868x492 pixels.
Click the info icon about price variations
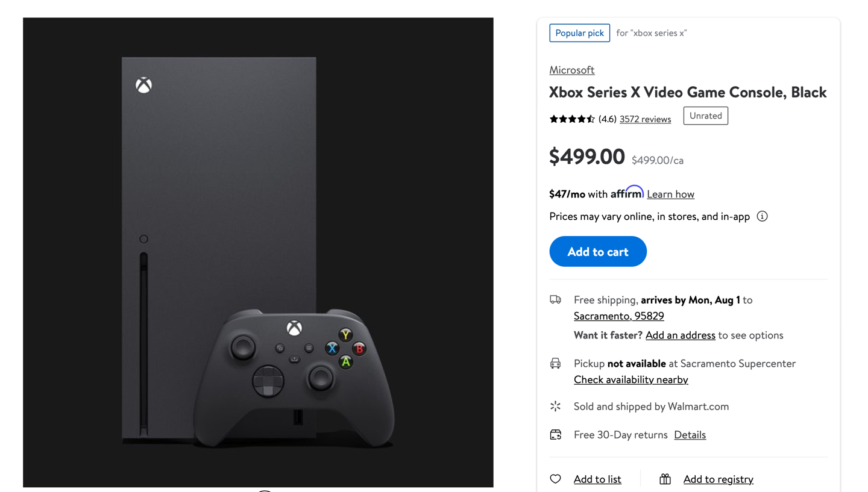pos(761,216)
